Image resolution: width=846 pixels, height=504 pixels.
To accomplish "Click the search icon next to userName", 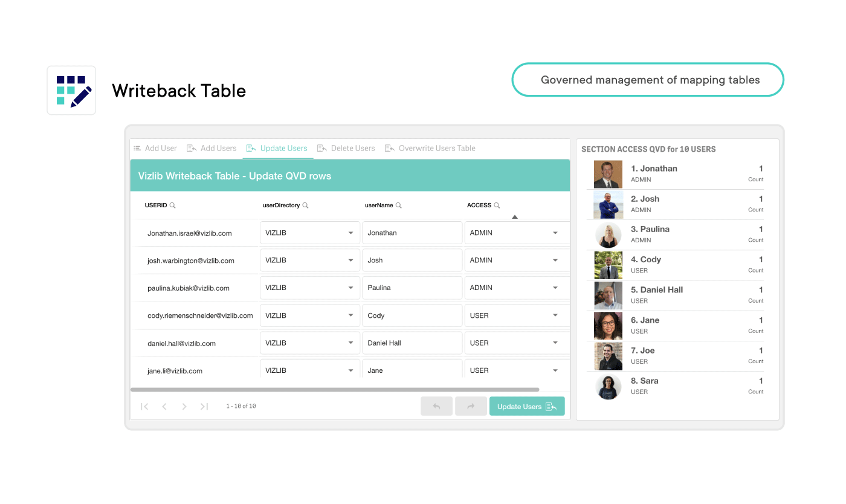I will pyautogui.click(x=399, y=205).
